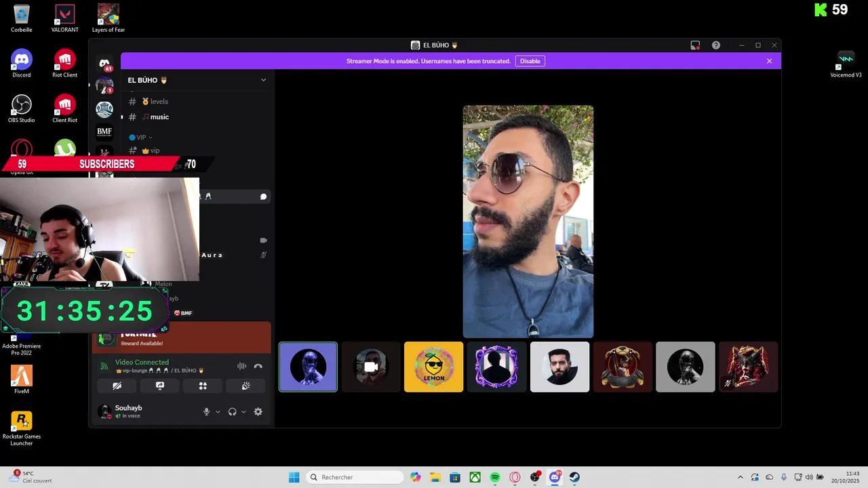The height and width of the screenshot is (488, 868).
Task: Open File Explorer from the taskbar
Action: tap(435, 477)
